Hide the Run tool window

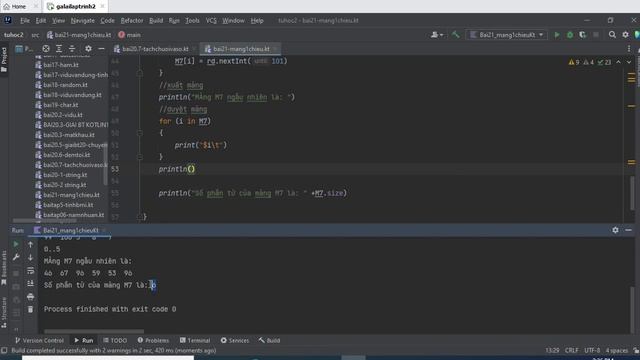[x=628, y=230]
